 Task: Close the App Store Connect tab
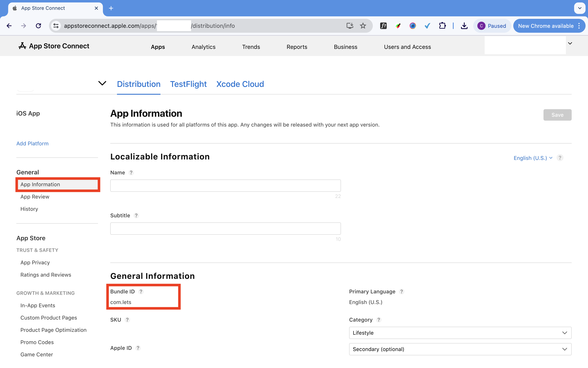[96, 8]
